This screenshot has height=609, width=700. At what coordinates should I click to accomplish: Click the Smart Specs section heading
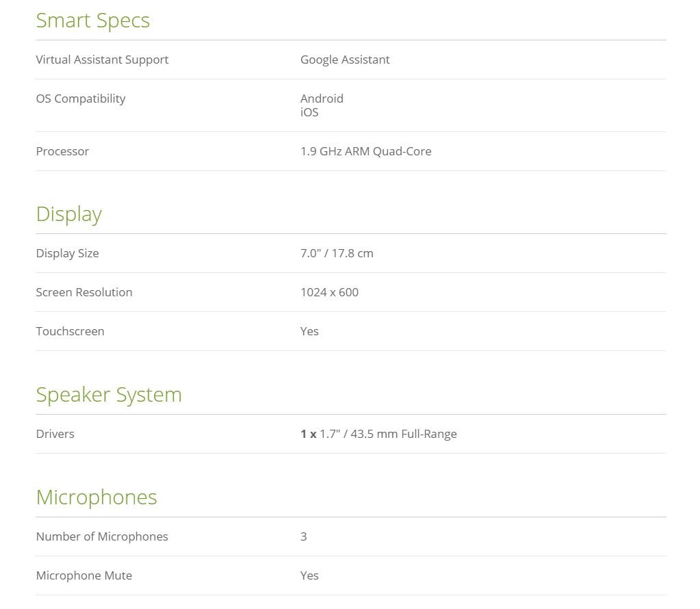tap(92, 21)
